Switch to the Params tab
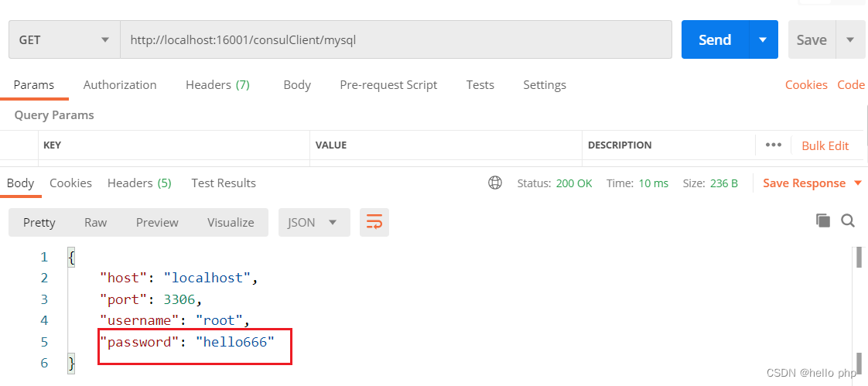 34,85
